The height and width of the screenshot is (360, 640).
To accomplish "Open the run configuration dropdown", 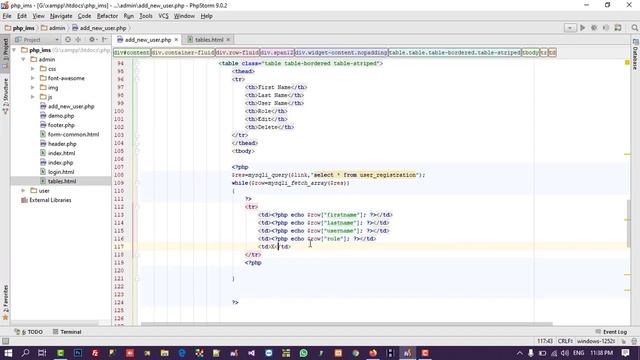I will pos(570,28).
